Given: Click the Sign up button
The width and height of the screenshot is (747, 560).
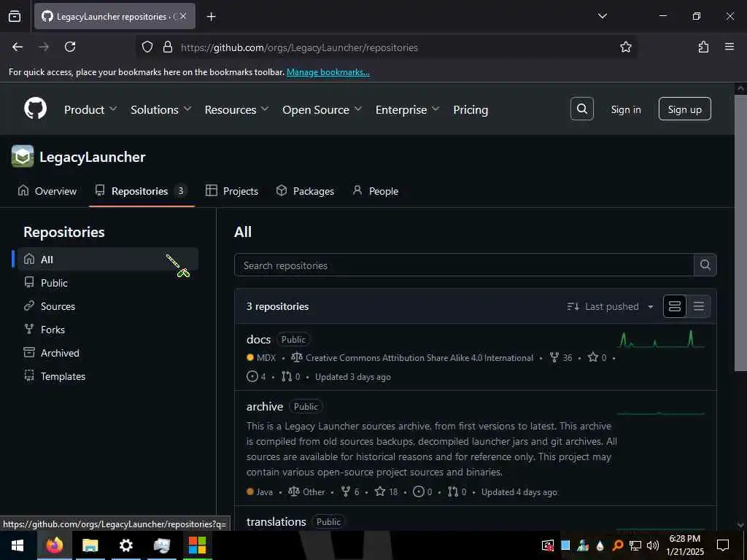Looking at the screenshot, I should pos(684,109).
